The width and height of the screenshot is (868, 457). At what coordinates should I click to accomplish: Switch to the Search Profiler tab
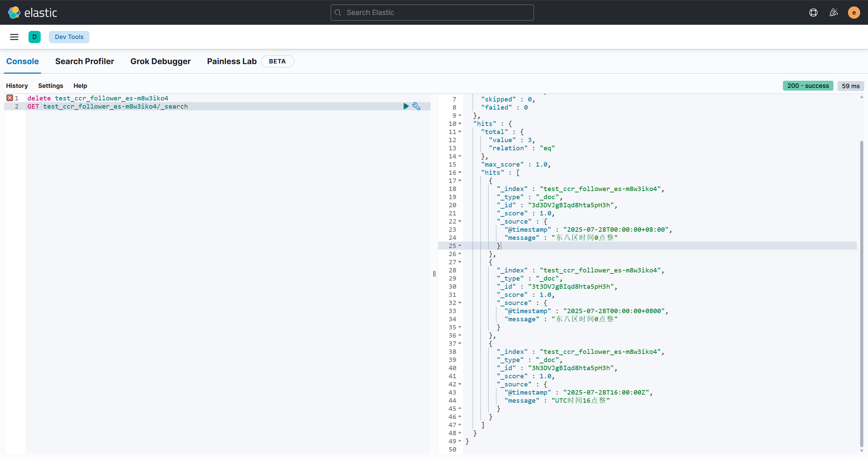pos(84,61)
